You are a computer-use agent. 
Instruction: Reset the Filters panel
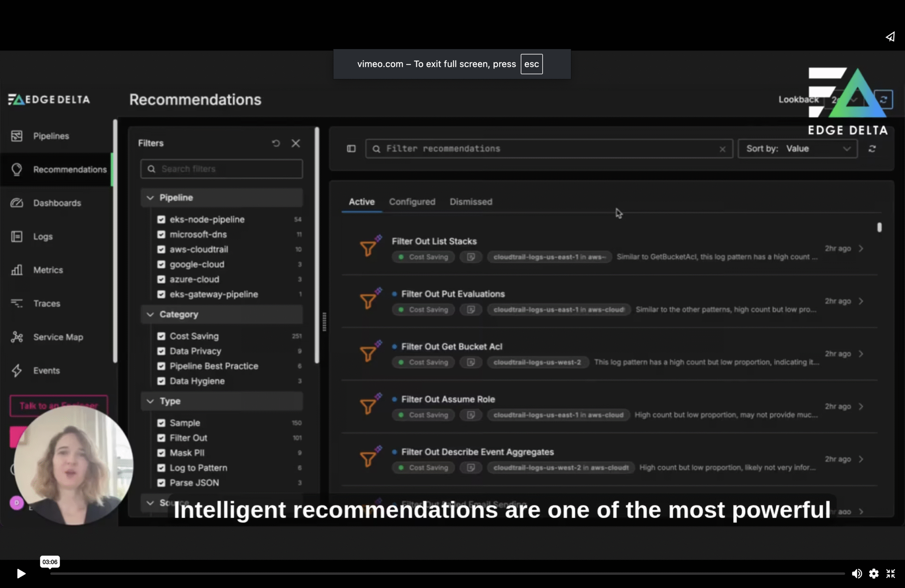(x=276, y=144)
